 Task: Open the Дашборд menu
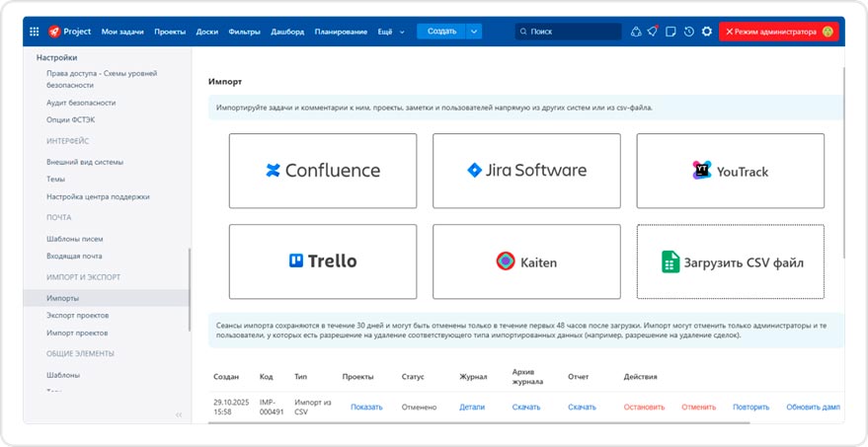287,32
